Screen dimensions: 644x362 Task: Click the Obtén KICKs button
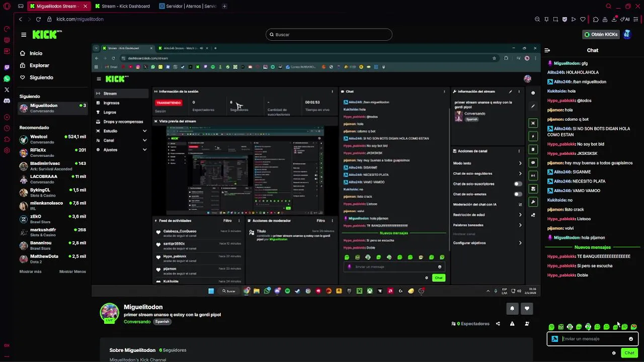(x=601, y=35)
